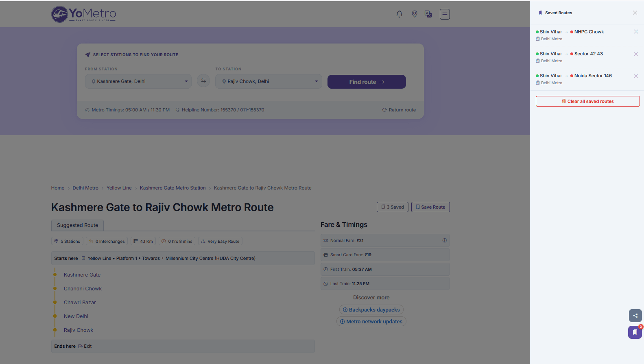The image size is (644, 364).
Task: Open Kashmere Gate Metro Station breadcrumb
Action: (x=173, y=188)
